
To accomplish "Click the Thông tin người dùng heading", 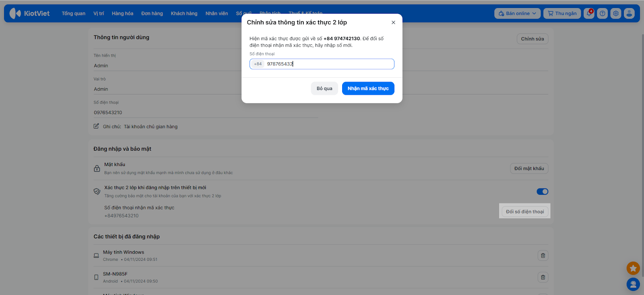I will (122, 37).
